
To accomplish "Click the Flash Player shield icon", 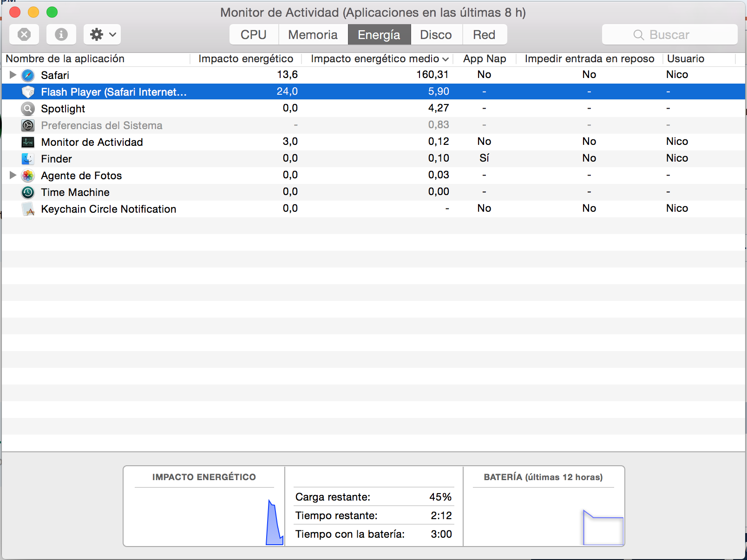I will 28,92.
